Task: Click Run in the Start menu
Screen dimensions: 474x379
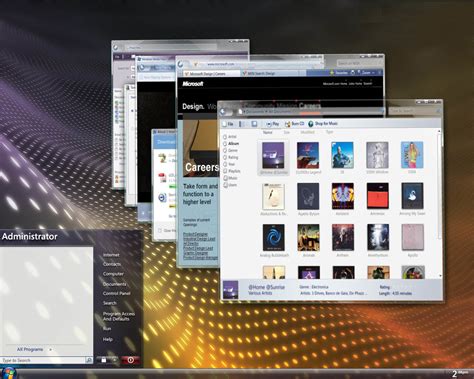Action: (x=107, y=329)
